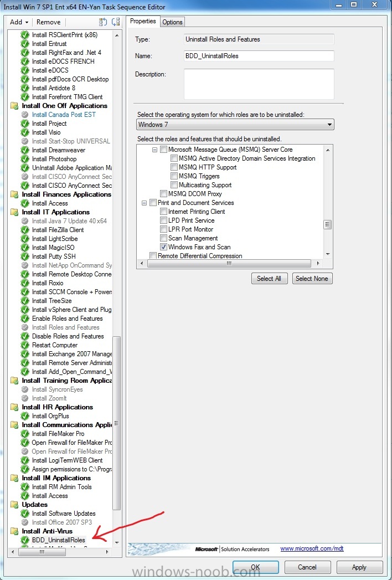Click the Remove toolbar item
The width and height of the screenshot is (392, 580).
[48, 22]
